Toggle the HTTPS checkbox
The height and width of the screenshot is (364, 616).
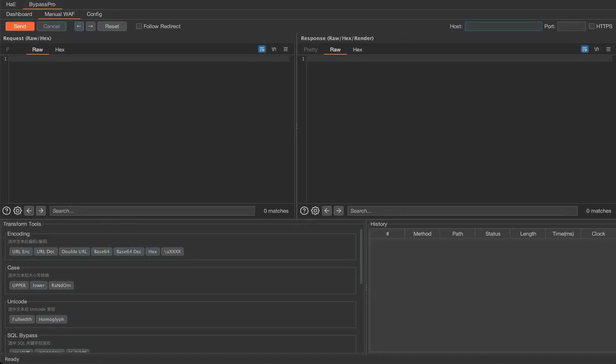click(592, 26)
